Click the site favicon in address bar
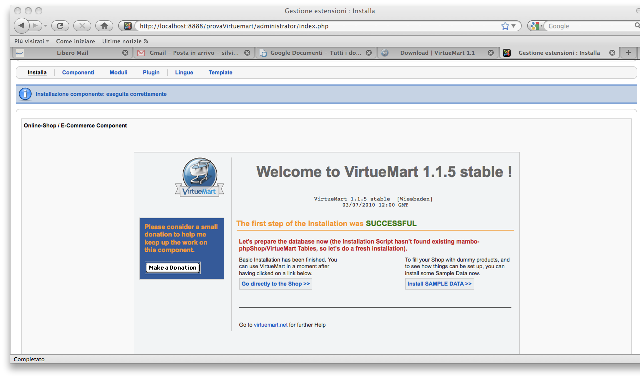This screenshot has height=378, width=640. coord(128,26)
